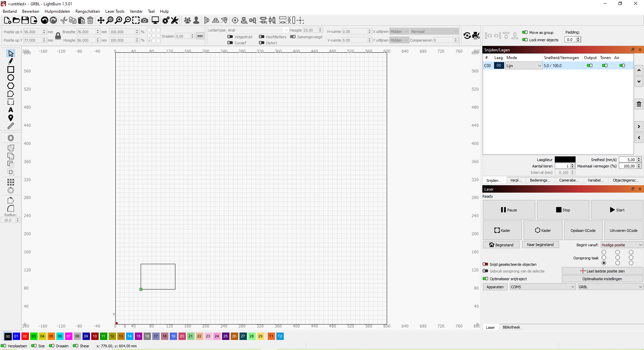Select the hexagon polygon tool
Screen dimensions: 644x350
click(x=11, y=86)
